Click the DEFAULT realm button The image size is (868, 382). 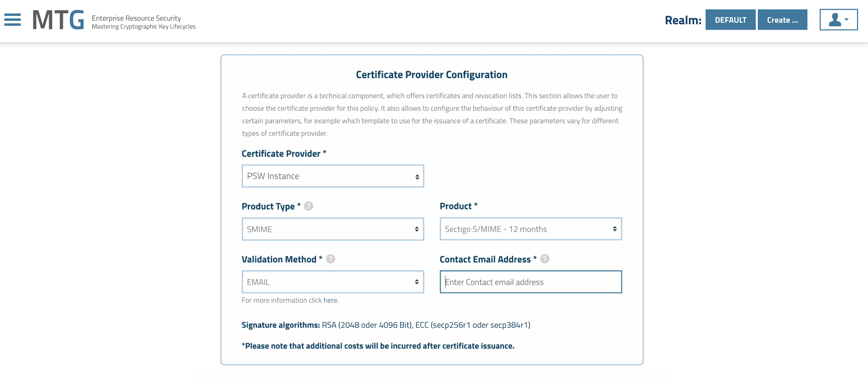coord(730,20)
